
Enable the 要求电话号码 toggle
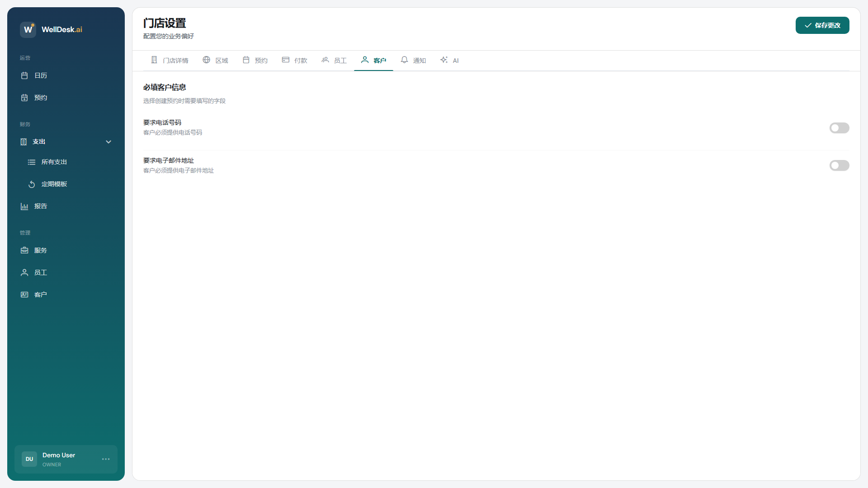[x=839, y=128]
